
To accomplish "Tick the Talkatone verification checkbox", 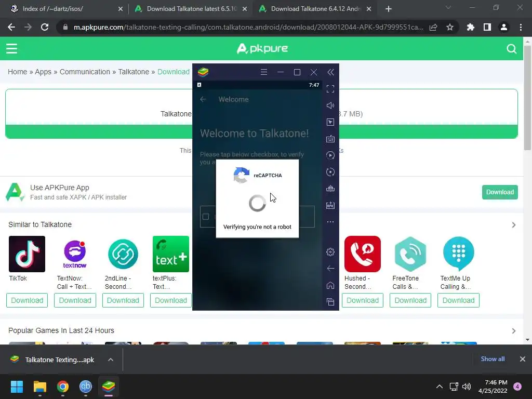I will tap(206, 217).
